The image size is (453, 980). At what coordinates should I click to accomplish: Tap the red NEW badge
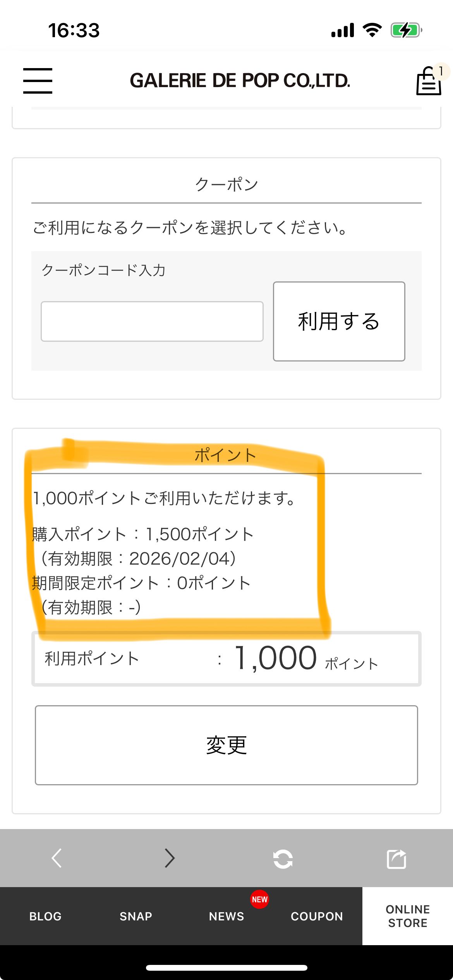pos(259,899)
